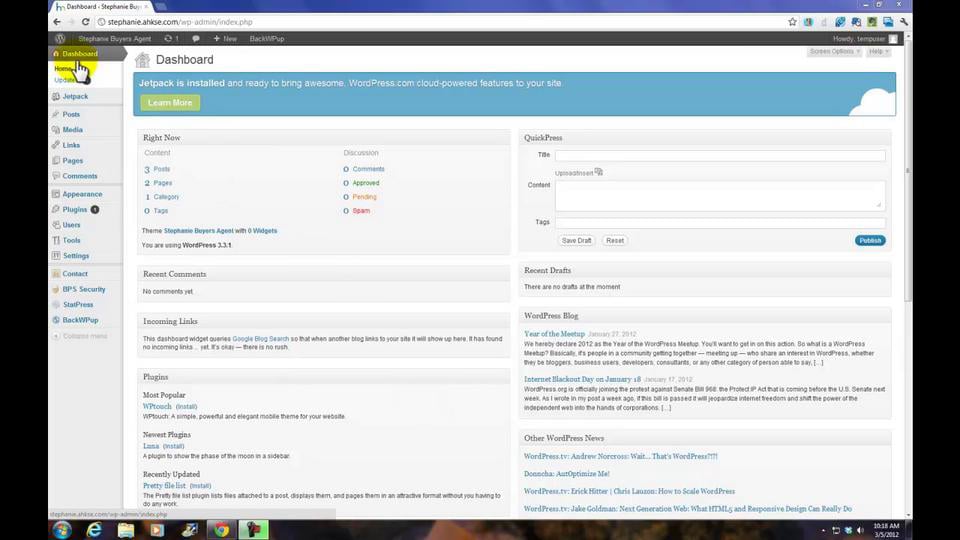
Task: Click the BackWPup sidebar icon
Action: (x=56, y=320)
